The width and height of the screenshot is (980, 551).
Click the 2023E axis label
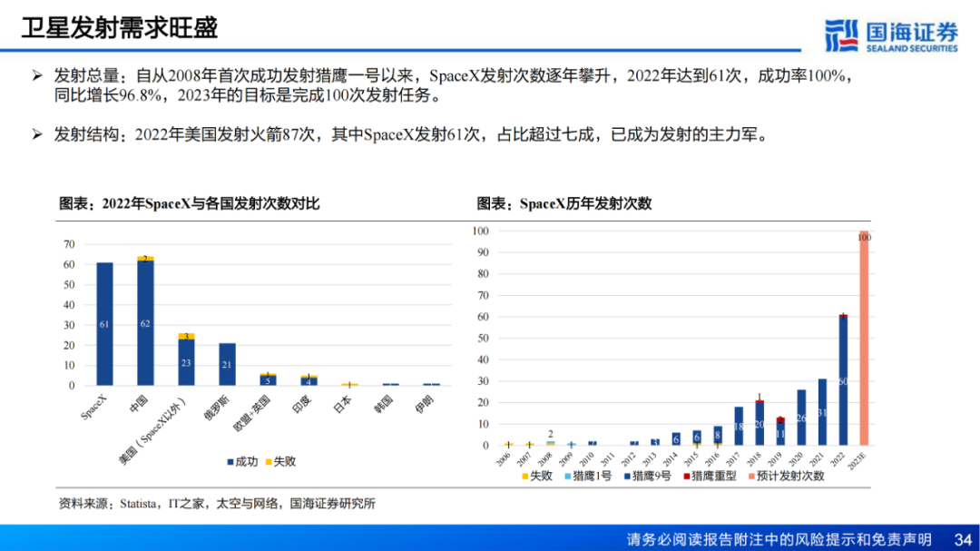857,459
